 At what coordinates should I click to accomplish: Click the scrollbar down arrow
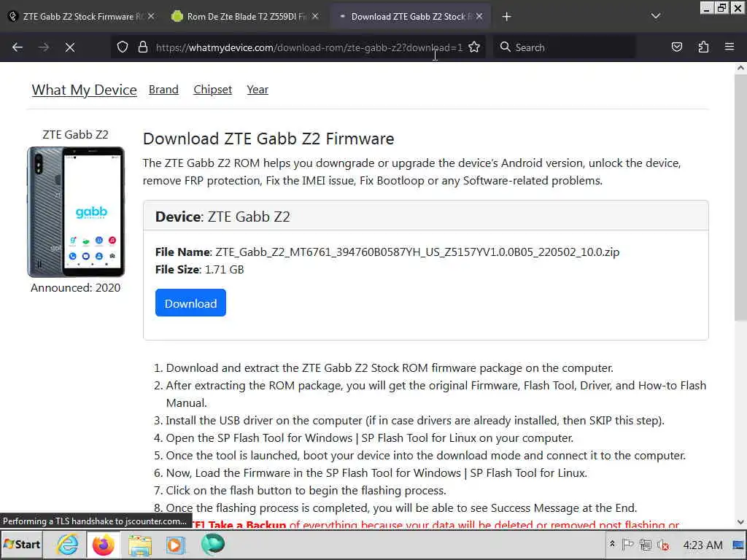pos(740,522)
